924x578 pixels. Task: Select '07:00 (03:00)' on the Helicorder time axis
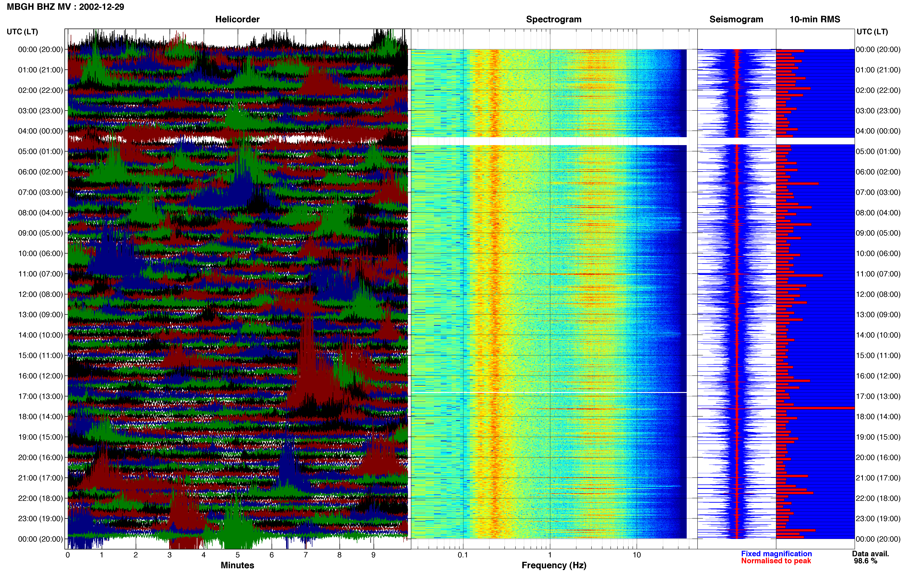[41, 192]
